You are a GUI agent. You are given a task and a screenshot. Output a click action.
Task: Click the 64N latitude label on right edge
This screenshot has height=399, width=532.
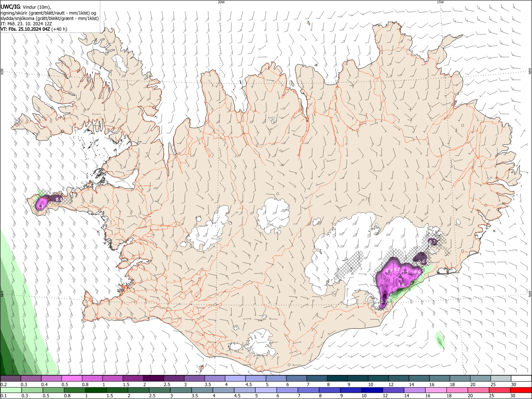[x=530, y=293]
